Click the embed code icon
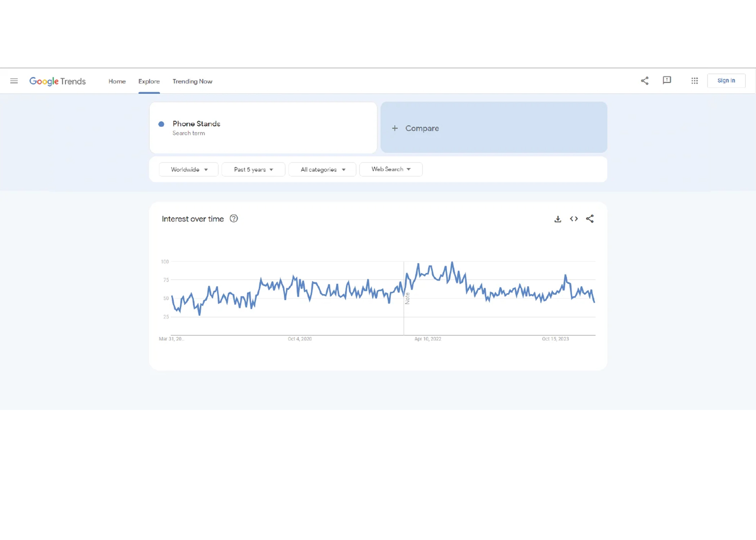 [x=574, y=219]
